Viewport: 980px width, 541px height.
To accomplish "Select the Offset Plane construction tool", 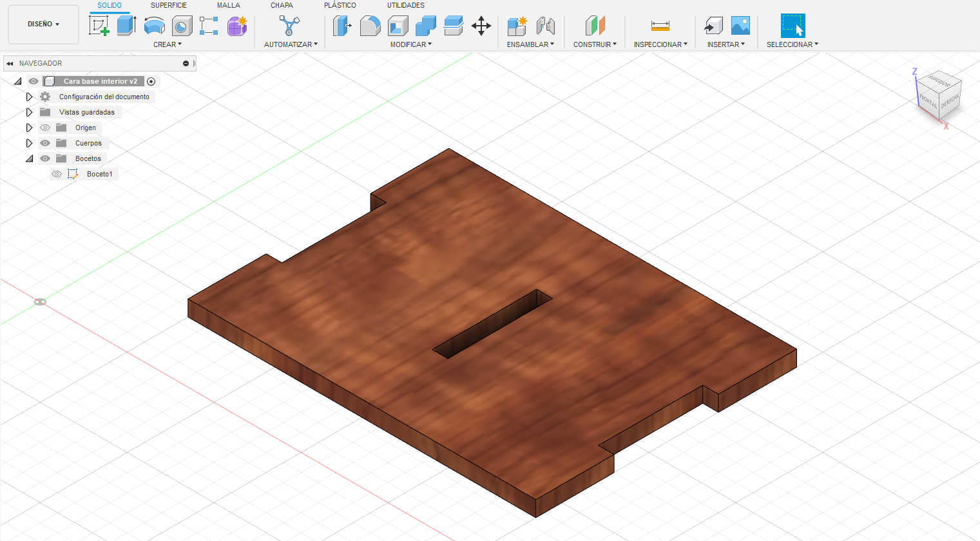I will point(595,26).
